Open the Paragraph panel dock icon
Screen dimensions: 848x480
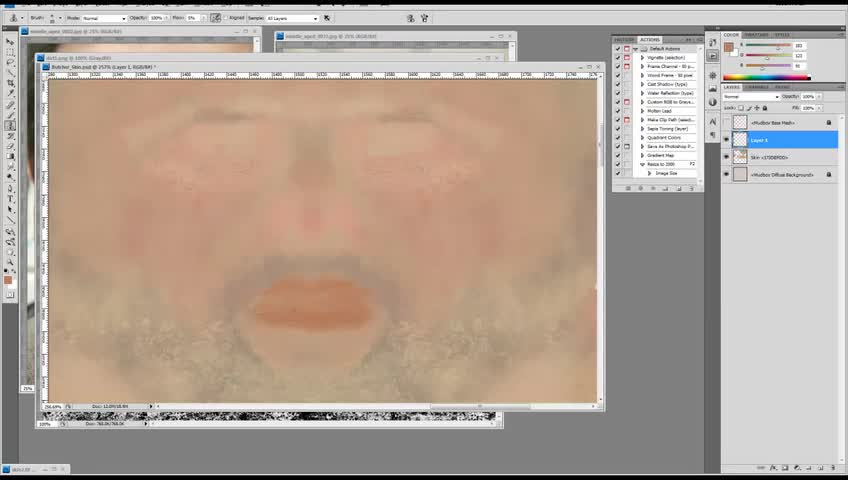(713, 135)
